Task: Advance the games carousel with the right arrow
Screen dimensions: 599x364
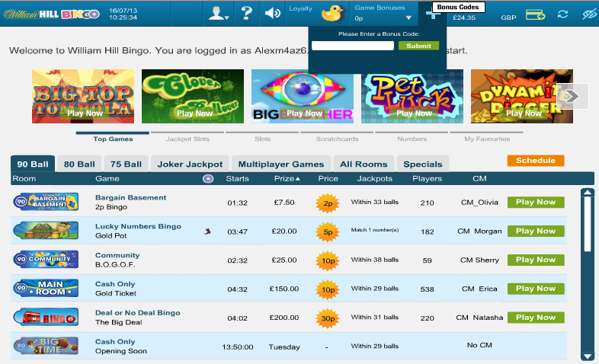Action: (572, 96)
